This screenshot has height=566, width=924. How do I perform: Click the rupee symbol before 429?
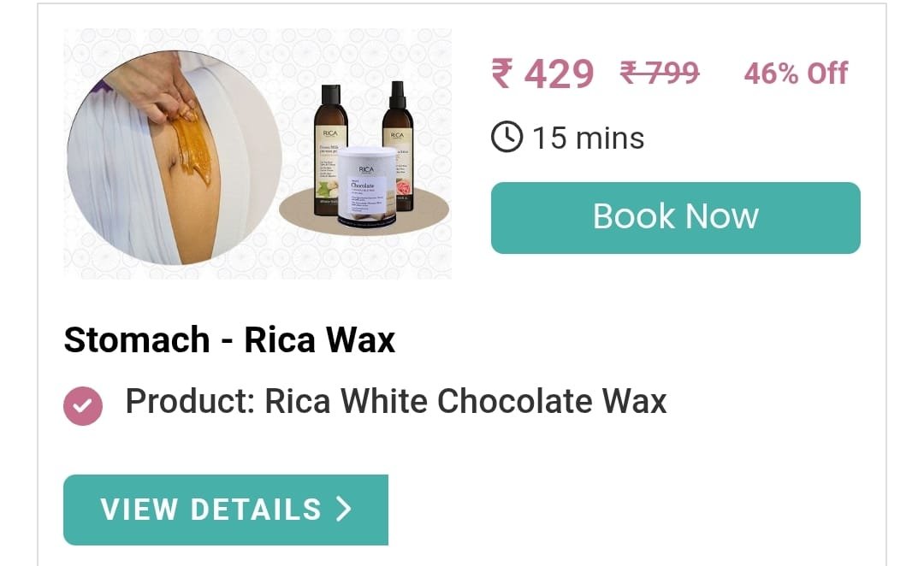[x=502, y=74]
